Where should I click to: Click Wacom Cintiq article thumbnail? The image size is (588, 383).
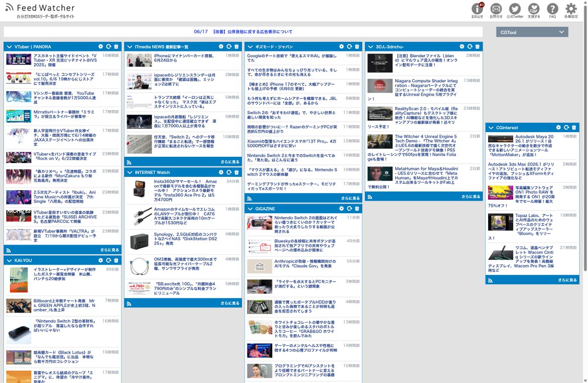click(500, 253)
